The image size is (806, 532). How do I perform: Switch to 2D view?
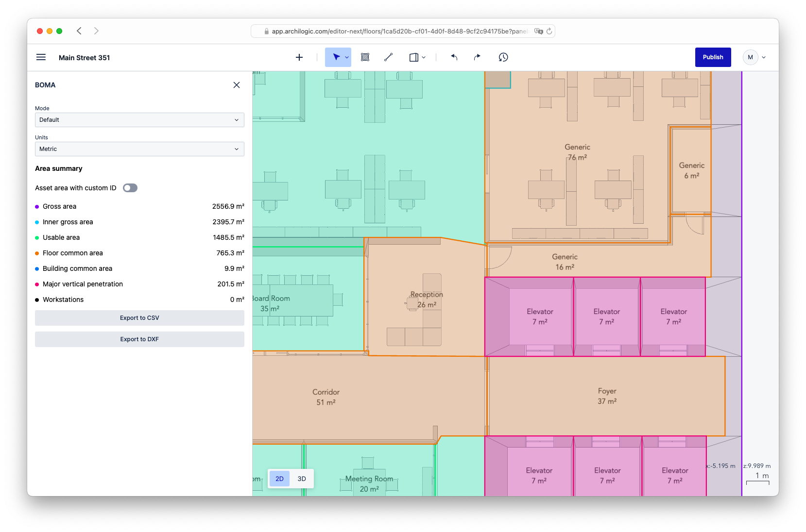click(279, 479)
